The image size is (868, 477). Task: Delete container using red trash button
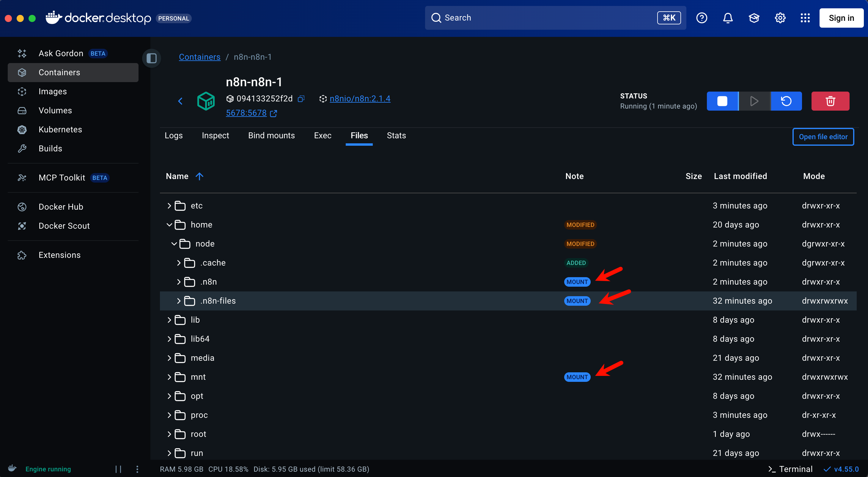830,101
